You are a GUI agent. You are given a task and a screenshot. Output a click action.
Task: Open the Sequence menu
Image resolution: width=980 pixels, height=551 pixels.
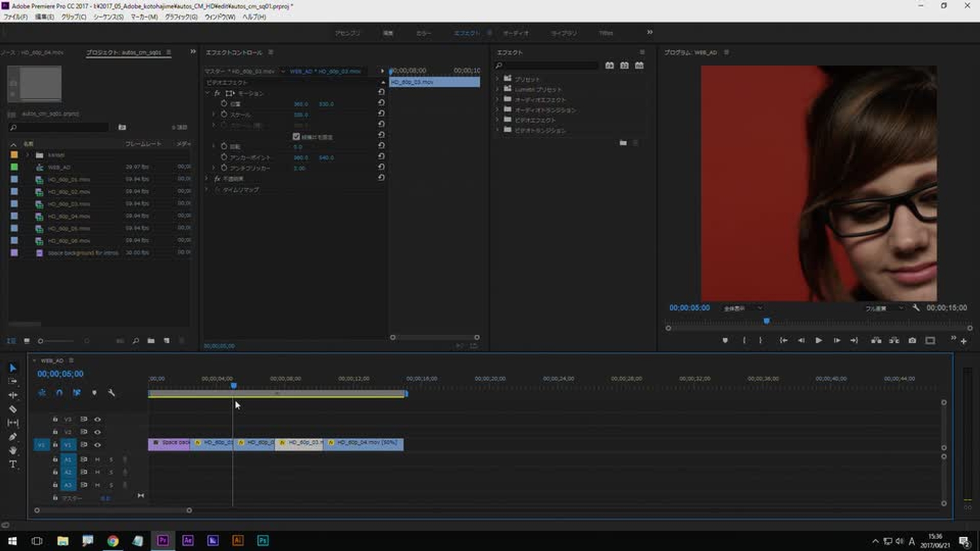[x=108, y=17]
